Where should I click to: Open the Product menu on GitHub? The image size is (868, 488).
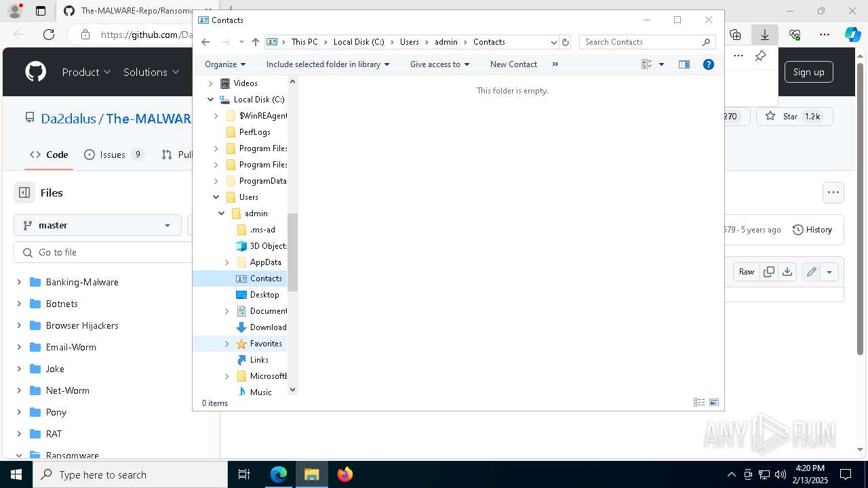(x=86, y=72)
